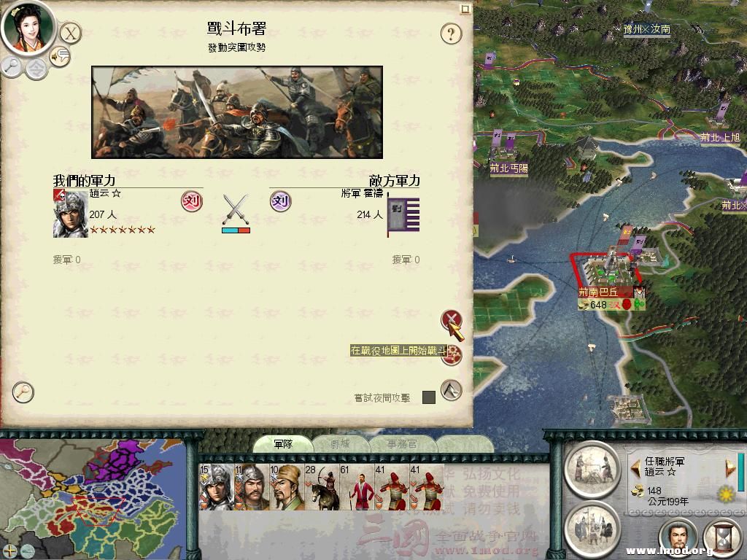Select the unit card with 28 soldiers
The height and width of the screenshot is (560, 747).
322,487
